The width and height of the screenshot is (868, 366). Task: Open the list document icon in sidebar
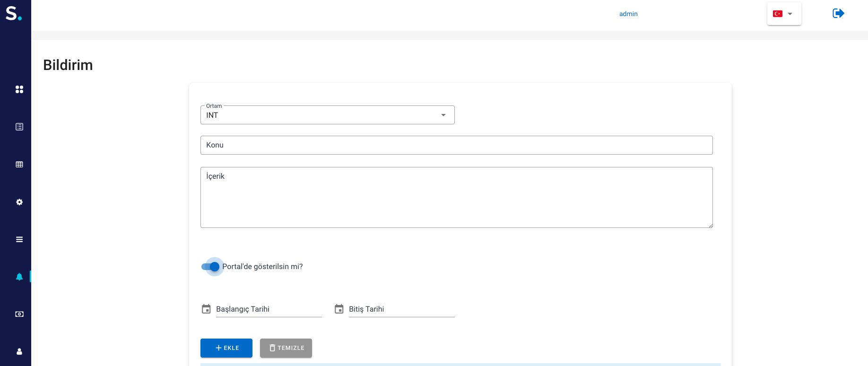click(x=19, y=127)
